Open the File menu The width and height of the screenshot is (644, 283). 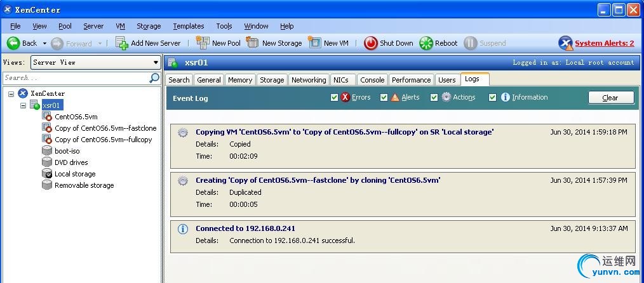(15, 26)
